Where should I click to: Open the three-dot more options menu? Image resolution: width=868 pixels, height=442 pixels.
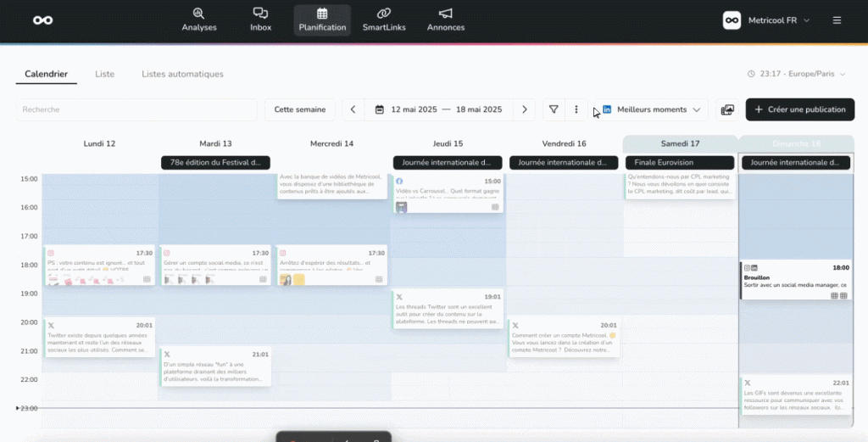576,109
